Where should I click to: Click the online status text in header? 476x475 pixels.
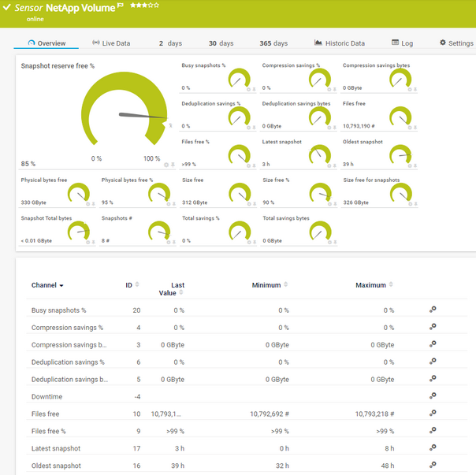35,19
